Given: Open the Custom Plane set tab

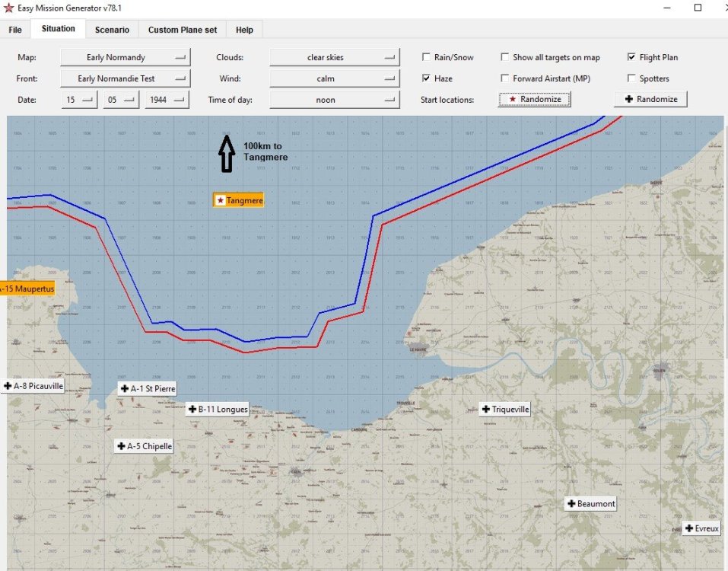Looking at the screenshot, I should tap(182, 30).
